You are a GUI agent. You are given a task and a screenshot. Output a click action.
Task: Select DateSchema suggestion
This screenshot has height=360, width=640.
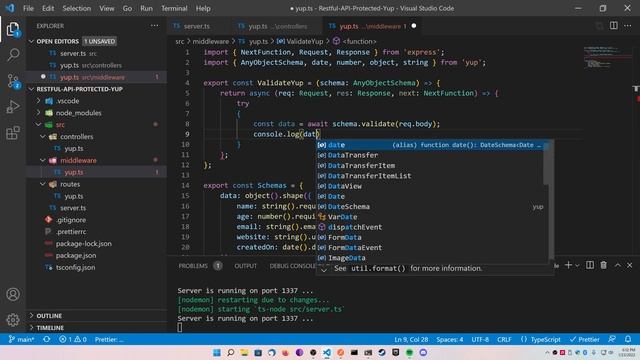pyautogui.click(x=430, y=207)
